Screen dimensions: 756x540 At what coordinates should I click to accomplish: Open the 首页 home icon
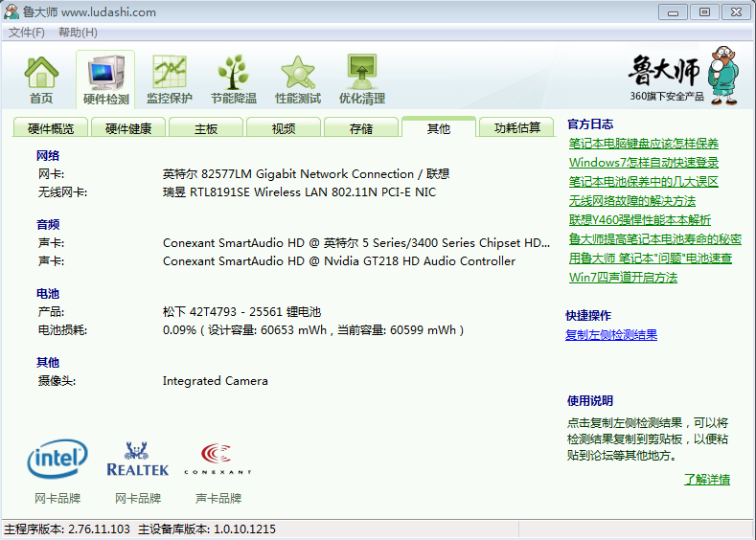41,79
